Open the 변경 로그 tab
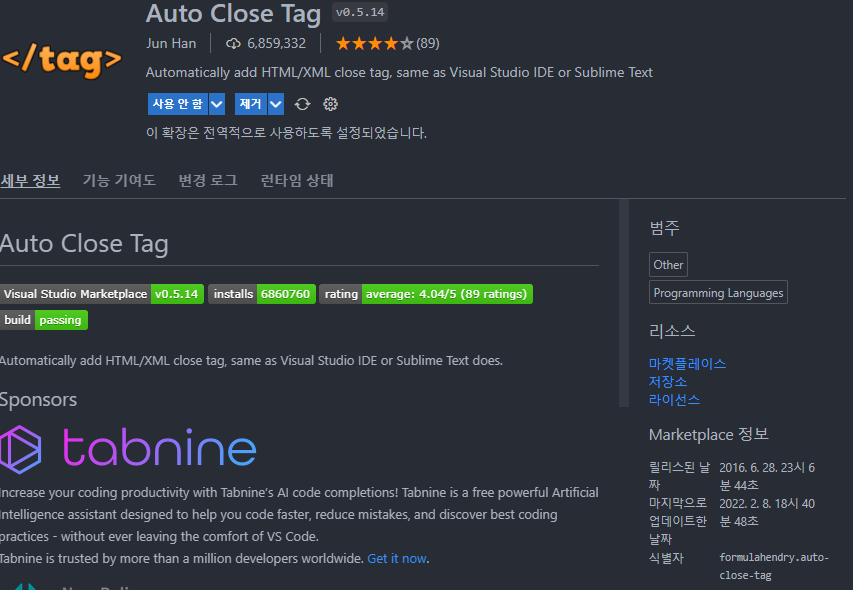Image resolution: width=853 pixels, height=590 pixels. point(208,181)
